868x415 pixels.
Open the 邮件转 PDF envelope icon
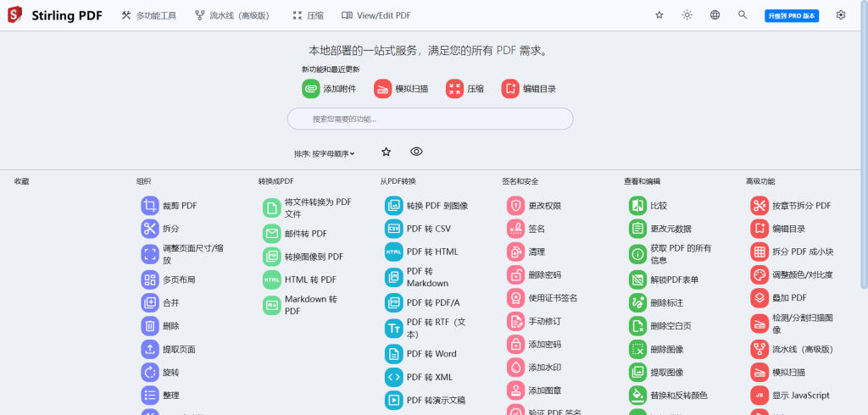pyautogui.click(x=272, y=234)
